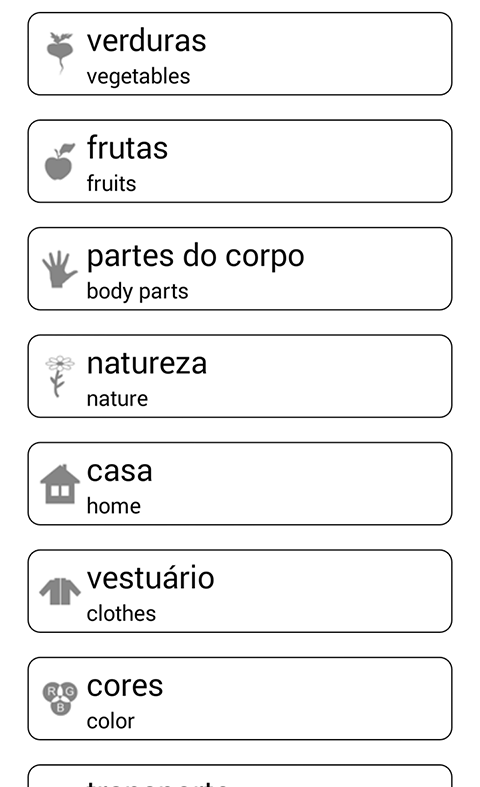Tap the apple fruit icon
Screen dimensions: 480x787
click(60, 161)
